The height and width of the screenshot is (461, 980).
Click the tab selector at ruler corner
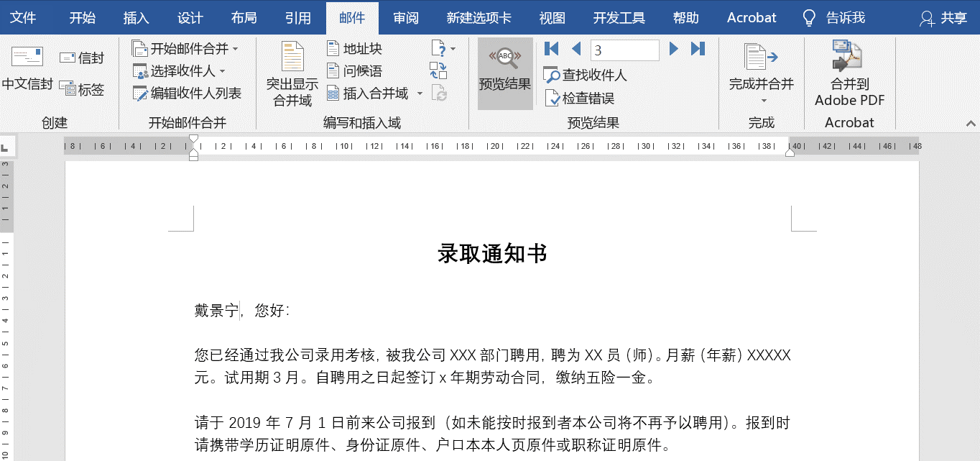click(5, 148)
